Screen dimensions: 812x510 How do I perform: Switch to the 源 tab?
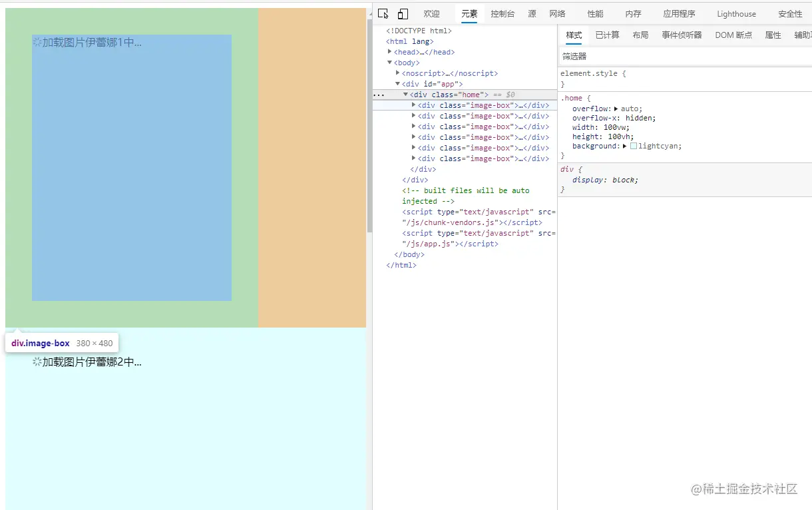532,14
